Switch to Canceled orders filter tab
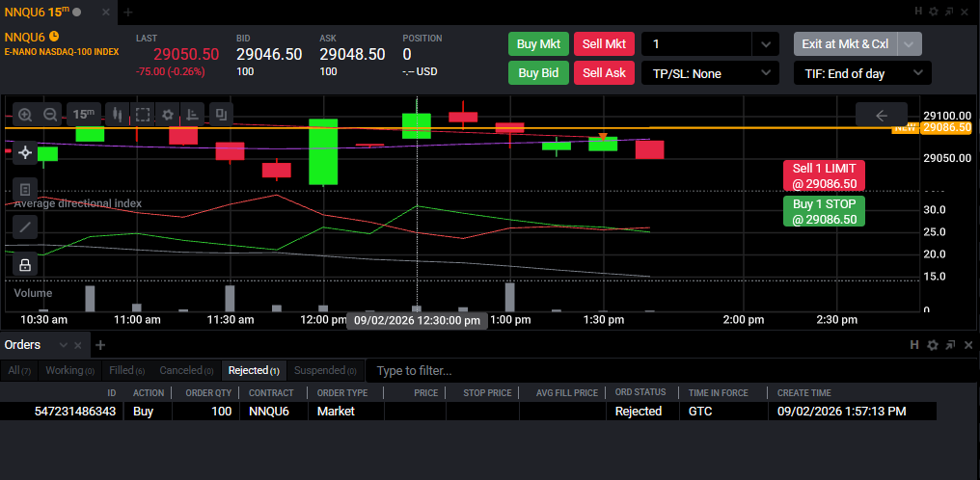 click(186, 371)
